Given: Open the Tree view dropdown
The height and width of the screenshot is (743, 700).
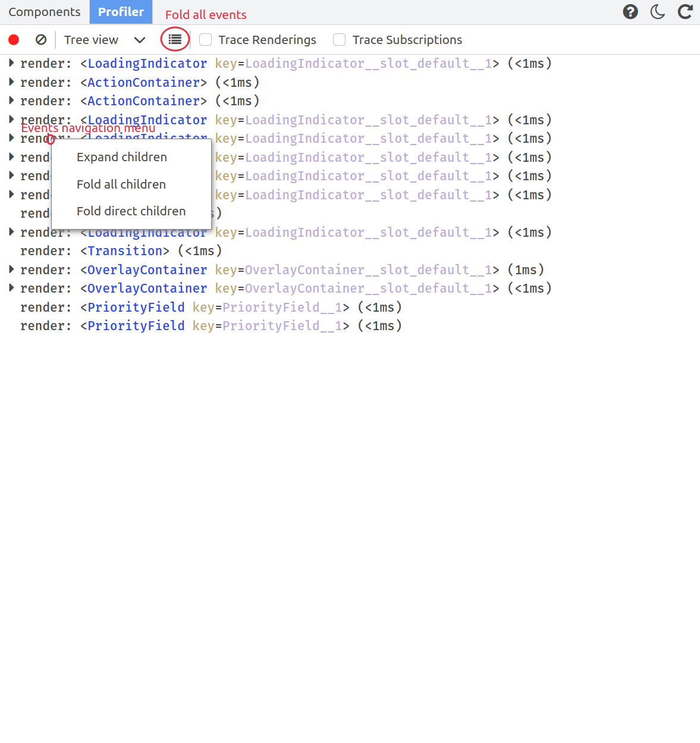Looking at the screenshot, I should point(105,40).
